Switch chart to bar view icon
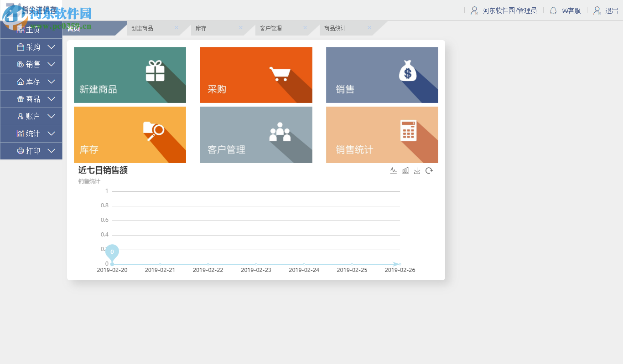The height and width of the screenshot is (364, 623). click(405, 171)
